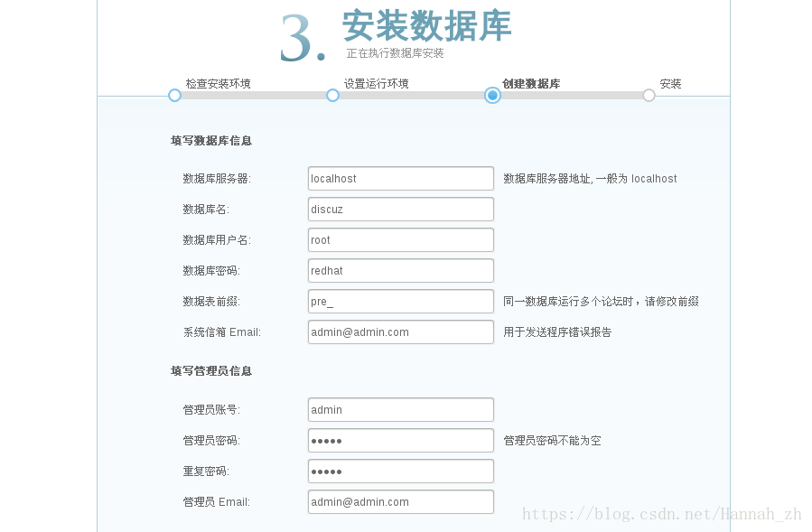Click the 填写数据库信息 section heading
812x532 pixels.
pos(211,141)
